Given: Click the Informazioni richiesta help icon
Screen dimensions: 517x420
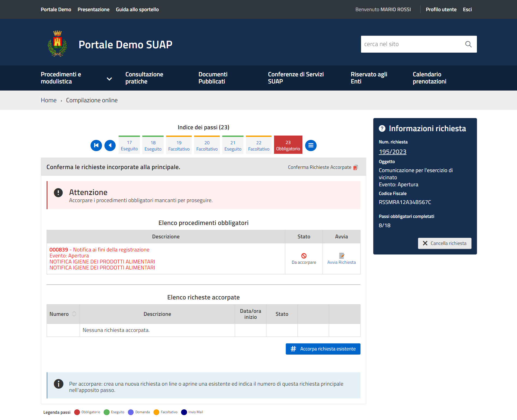Looking at the screenshot, I should tap(382, 128).
